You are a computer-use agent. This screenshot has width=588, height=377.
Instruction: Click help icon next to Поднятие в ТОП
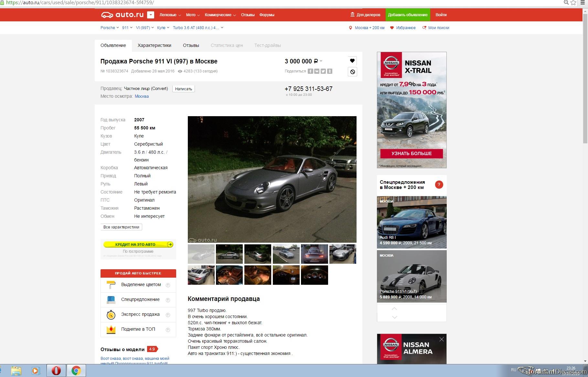(168, 330)
